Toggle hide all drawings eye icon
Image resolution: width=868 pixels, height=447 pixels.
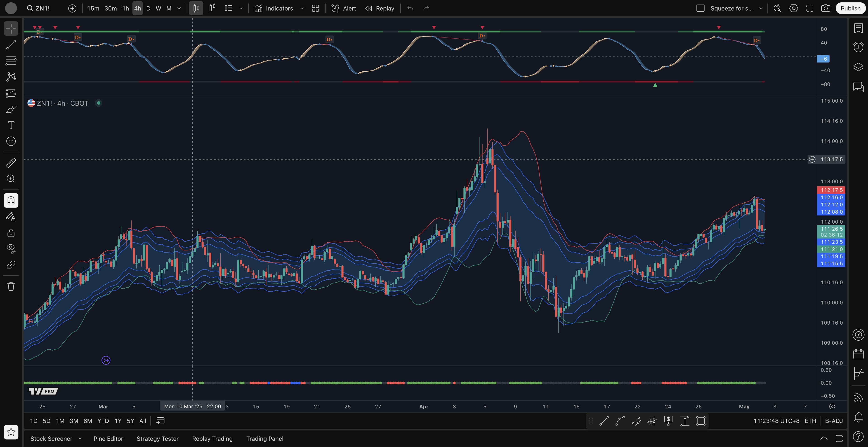pyautogui.click(x=11, y=248)
